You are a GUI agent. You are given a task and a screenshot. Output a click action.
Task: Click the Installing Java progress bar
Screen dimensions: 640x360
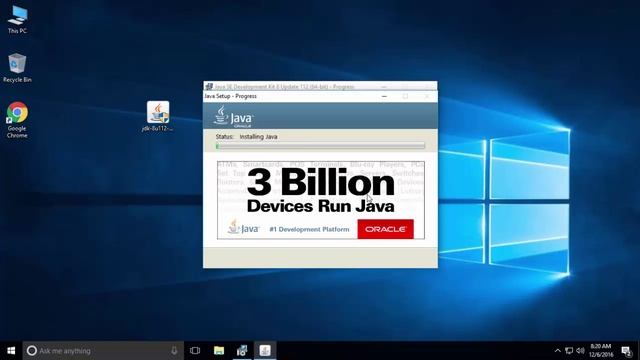coord(320,146)
